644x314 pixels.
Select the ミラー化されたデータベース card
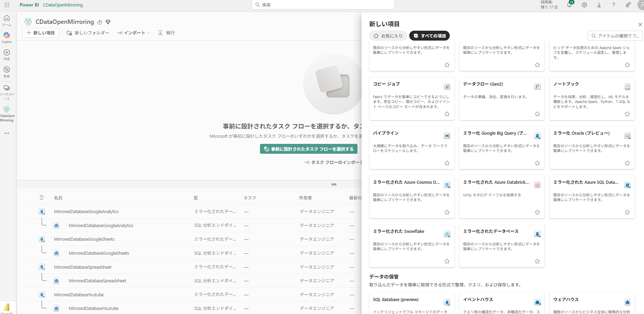502,246
